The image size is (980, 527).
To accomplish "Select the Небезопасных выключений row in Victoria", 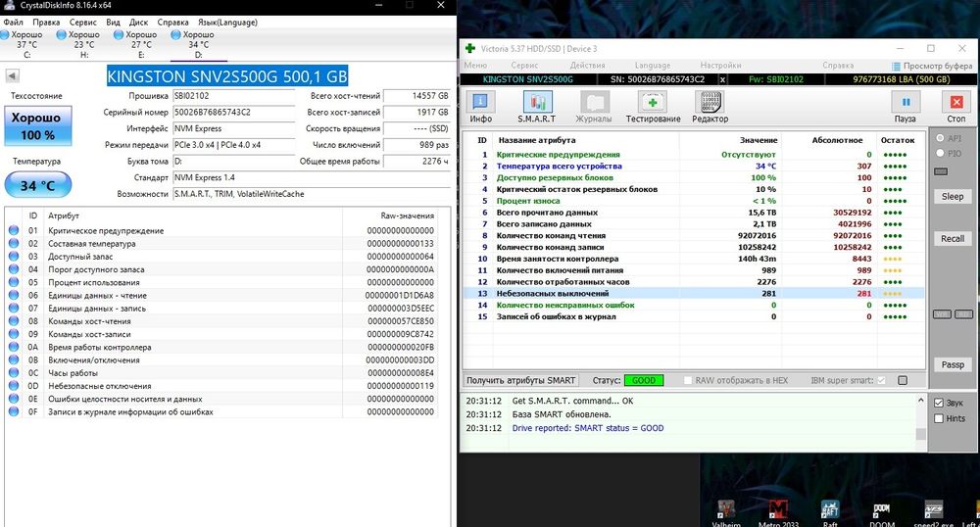I will click(693, 294).
